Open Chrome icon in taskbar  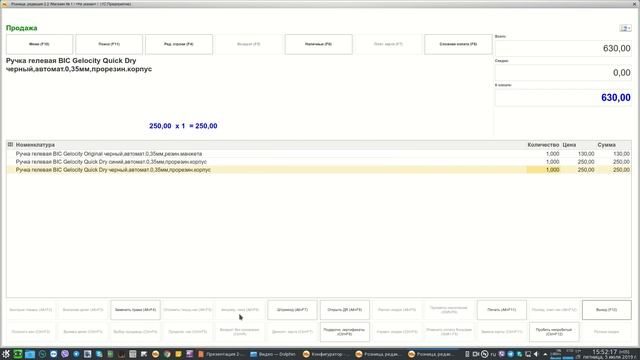coord(167,354)
